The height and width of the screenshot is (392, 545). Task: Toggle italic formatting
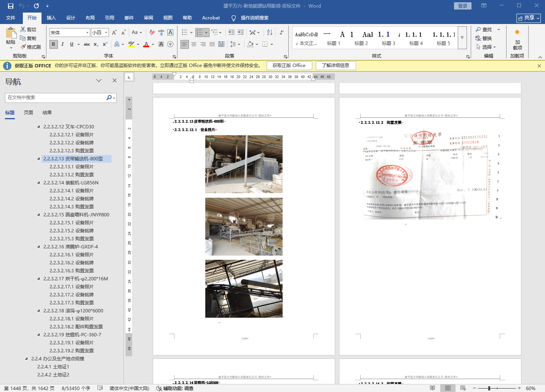point(62,44)
